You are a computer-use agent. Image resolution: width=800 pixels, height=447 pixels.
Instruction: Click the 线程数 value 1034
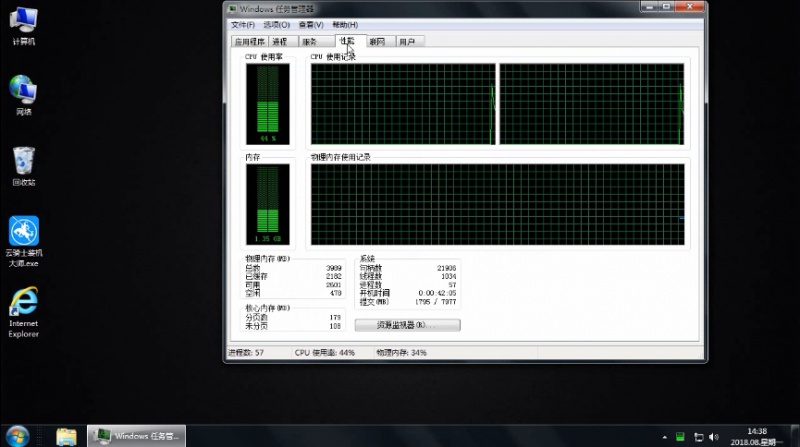click(448, 276)
